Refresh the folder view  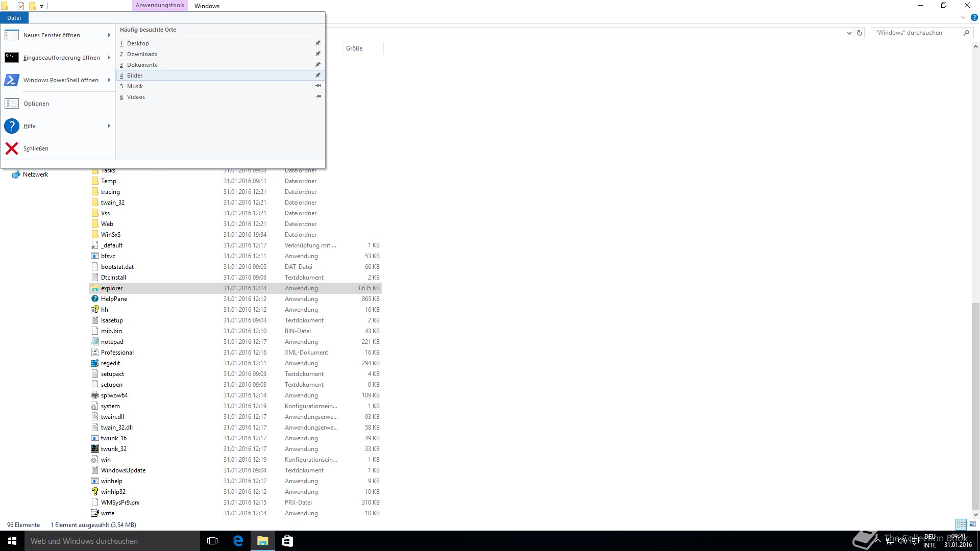(x=860, y=33)
